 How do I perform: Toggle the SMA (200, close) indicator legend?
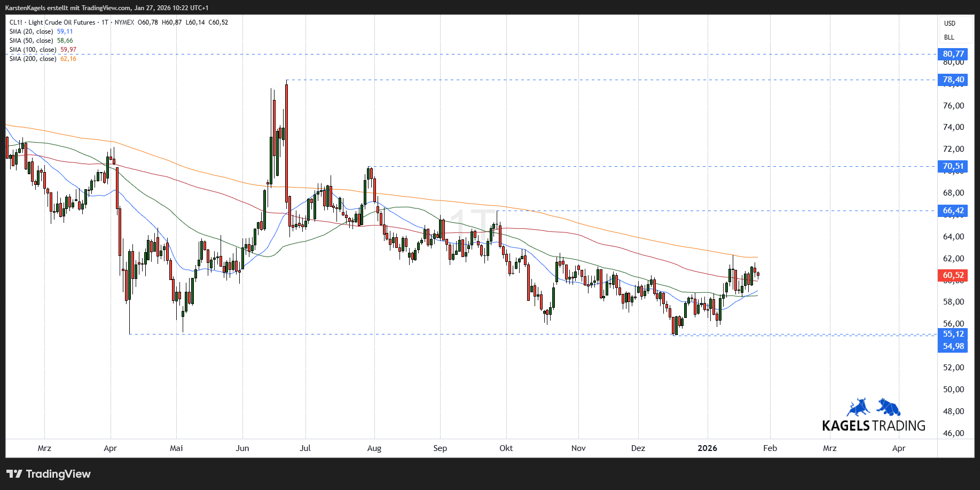(33, 59)
